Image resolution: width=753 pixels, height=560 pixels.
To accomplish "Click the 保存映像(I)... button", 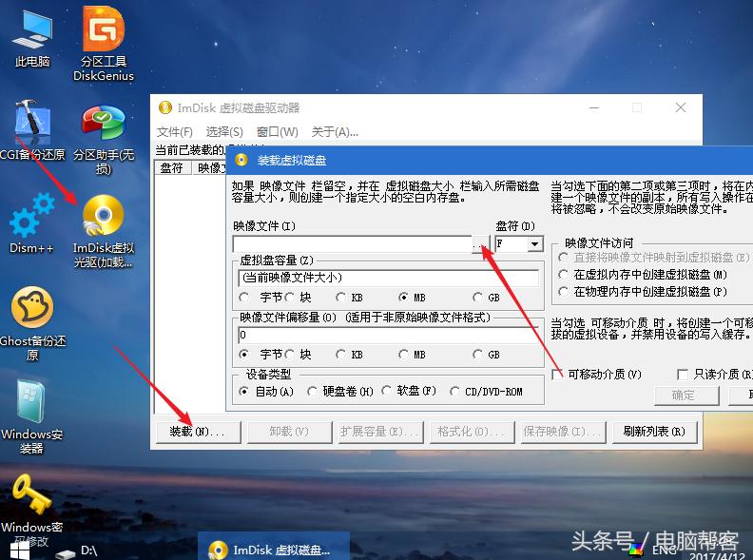I will point(563,432).
